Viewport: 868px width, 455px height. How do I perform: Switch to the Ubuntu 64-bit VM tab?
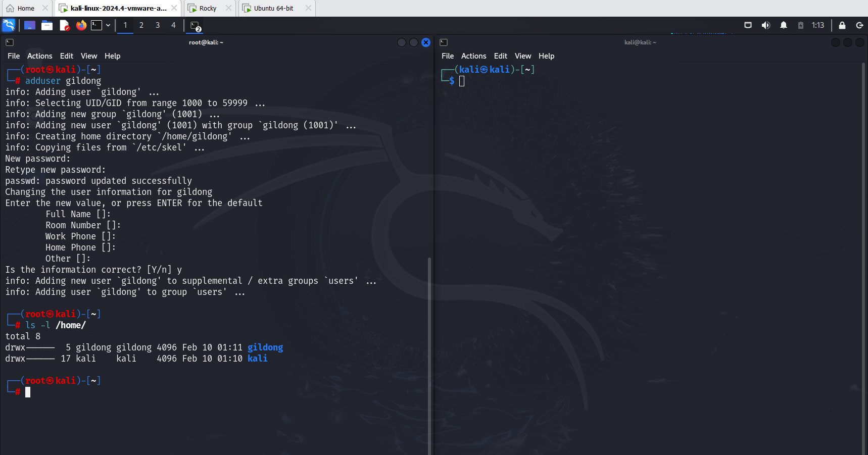click(x=273, y=9)
